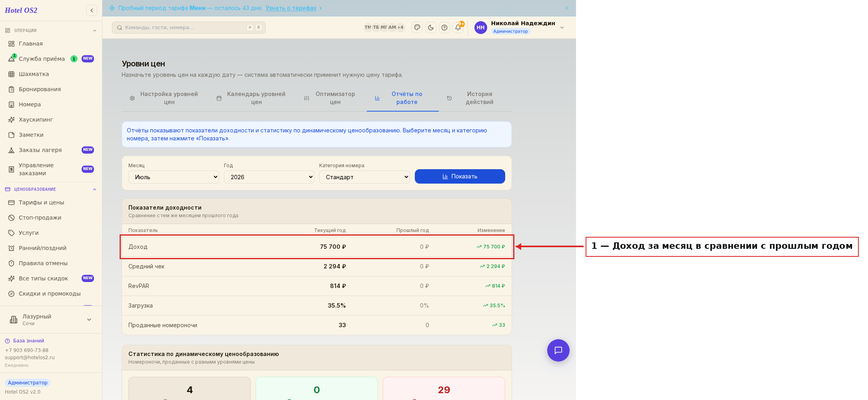Toggle dark mode moon icon
Image resolution: width=868 pixels, height=400 pixels.
[431, 28]
